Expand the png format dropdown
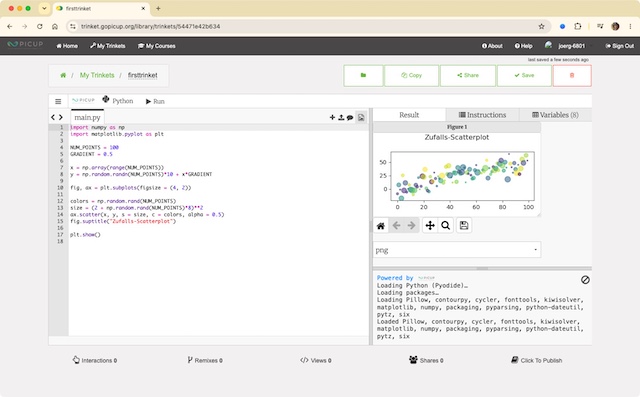Screen dimensions: 640x397 point(457,250)
